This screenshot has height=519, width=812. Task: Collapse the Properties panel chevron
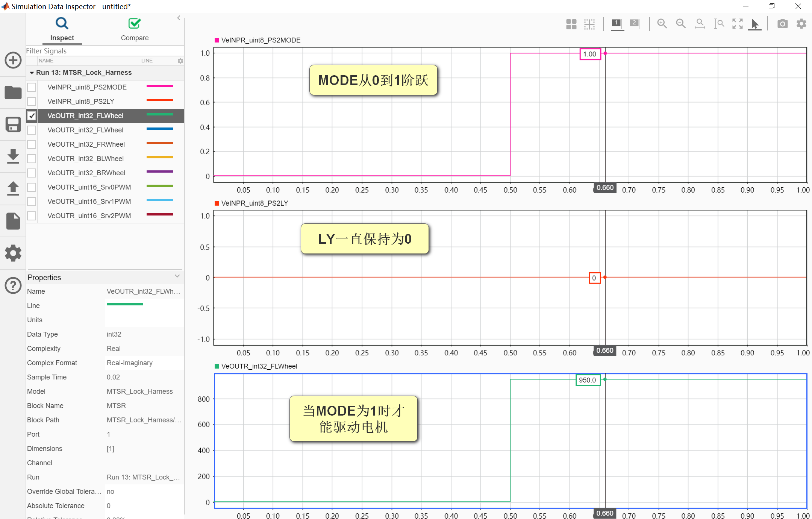point(177,276)
